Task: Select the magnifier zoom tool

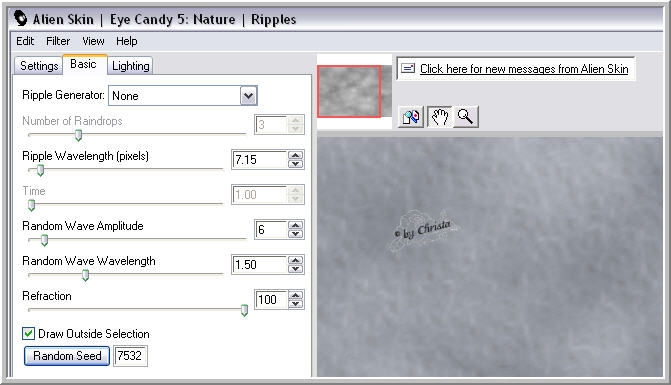Action: 466,116
